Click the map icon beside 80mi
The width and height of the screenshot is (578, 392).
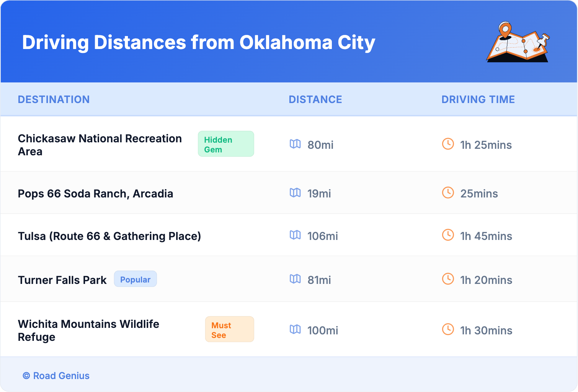tap(295, 144)
